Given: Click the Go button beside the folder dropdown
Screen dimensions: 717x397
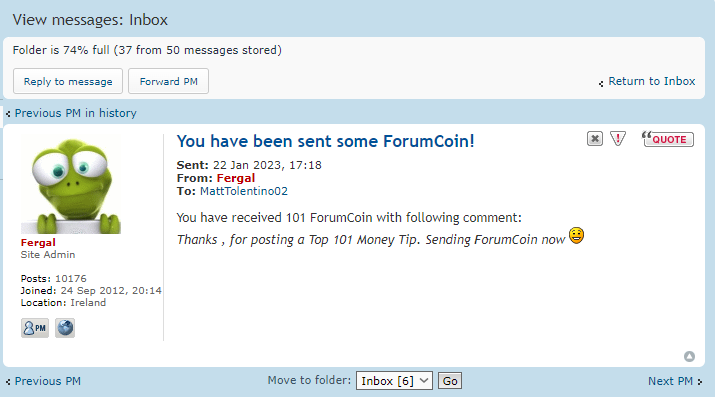Looking at the screenshot, I should coord(450,381).
